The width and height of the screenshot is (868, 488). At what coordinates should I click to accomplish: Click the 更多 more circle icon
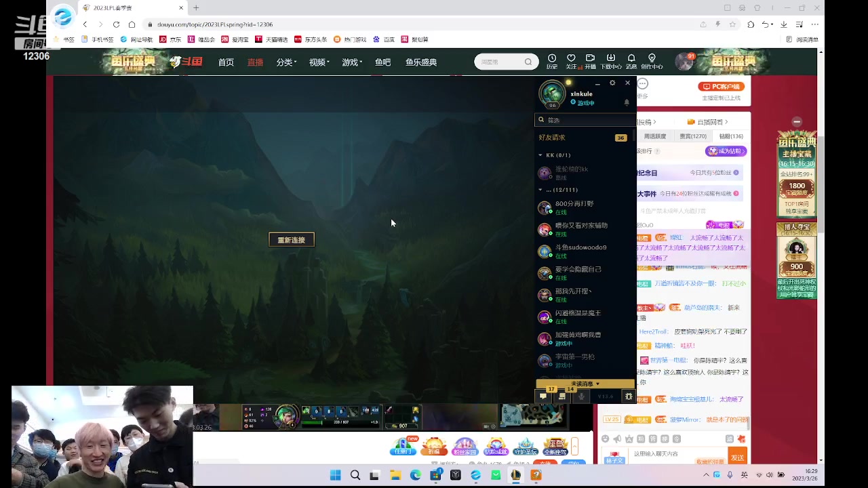coord(642,83)
